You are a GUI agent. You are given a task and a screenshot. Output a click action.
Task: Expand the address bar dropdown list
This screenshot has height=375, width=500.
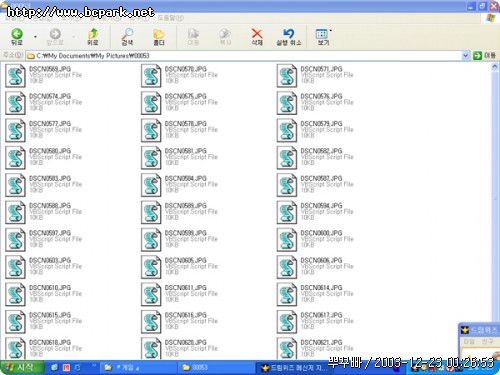click(x=465, y=56)
